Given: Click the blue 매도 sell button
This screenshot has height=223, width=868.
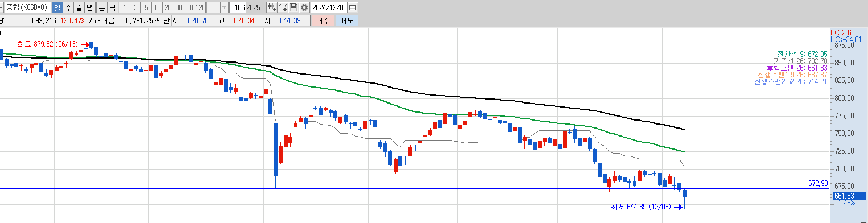Looking at the screenshot, I should click(346, 20).
